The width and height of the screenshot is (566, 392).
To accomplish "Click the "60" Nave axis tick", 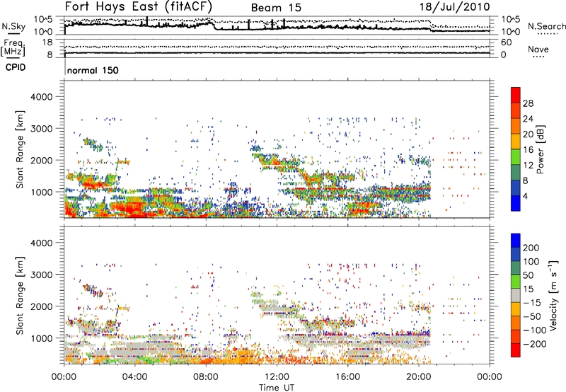I will coord(506,42).
